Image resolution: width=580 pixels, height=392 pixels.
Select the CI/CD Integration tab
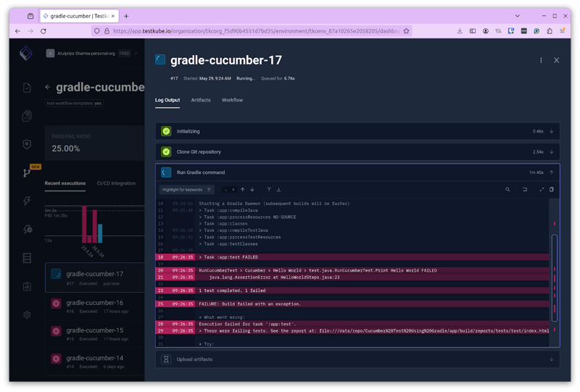[116, 183]
